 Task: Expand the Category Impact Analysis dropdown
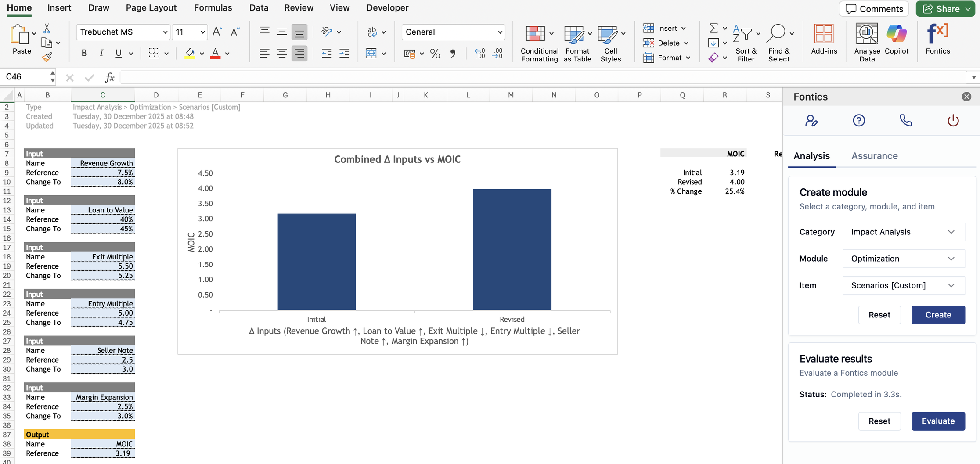point(903,232)
